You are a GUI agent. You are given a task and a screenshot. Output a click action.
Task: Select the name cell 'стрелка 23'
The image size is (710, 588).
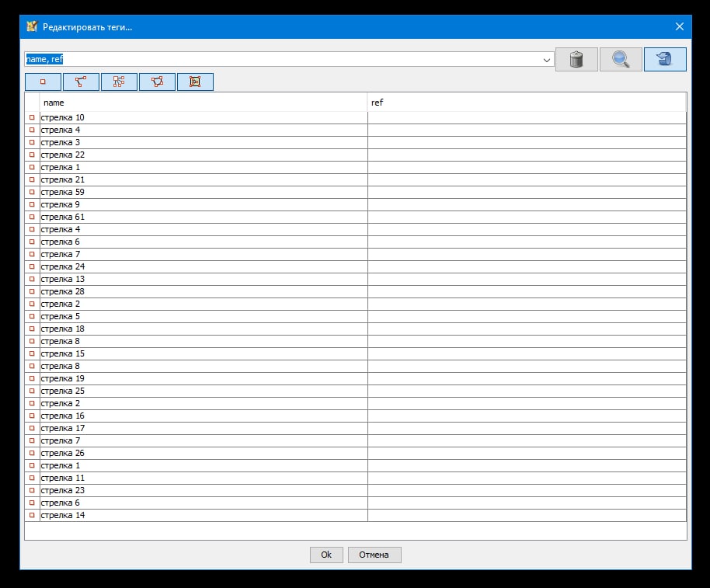coord(204,490)
